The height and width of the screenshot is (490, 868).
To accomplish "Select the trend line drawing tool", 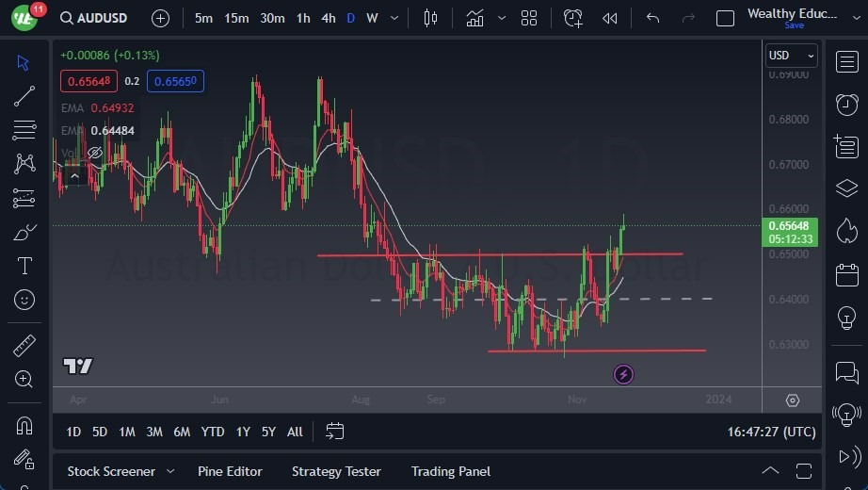I will click(24, 96).
